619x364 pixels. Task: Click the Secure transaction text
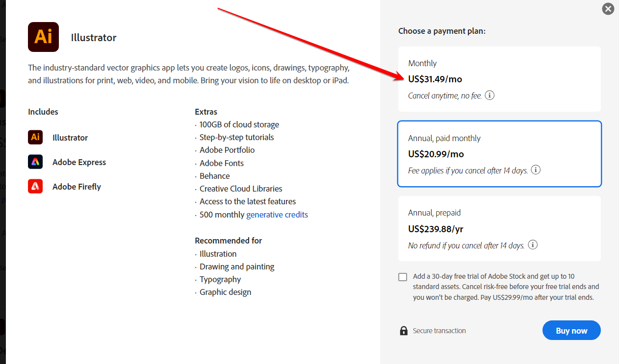(439, 330)
